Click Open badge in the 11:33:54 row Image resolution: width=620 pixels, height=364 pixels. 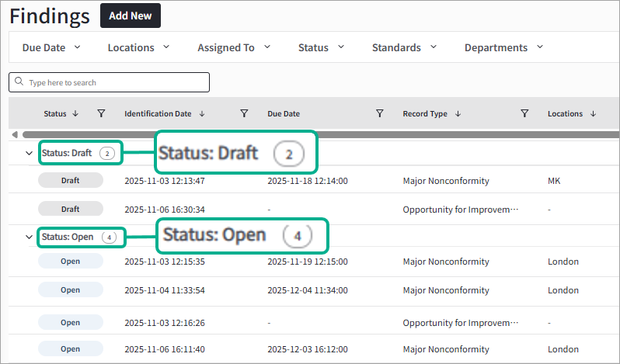click(71, 289)
